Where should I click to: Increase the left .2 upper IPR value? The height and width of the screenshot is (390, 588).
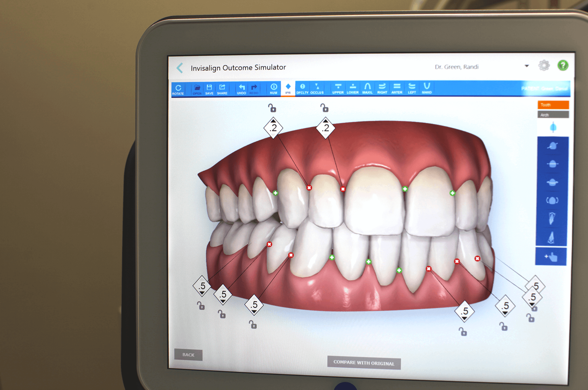273,121
